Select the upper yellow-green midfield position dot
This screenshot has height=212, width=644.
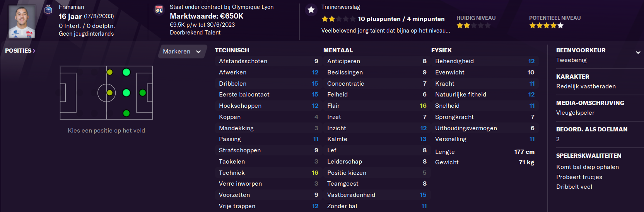[110, 72]
